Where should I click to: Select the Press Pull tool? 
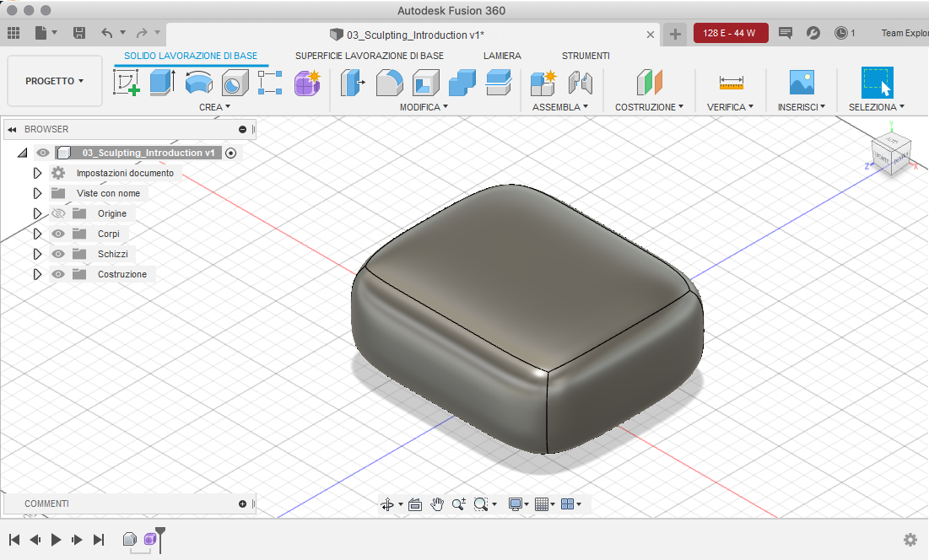[353, 83]
